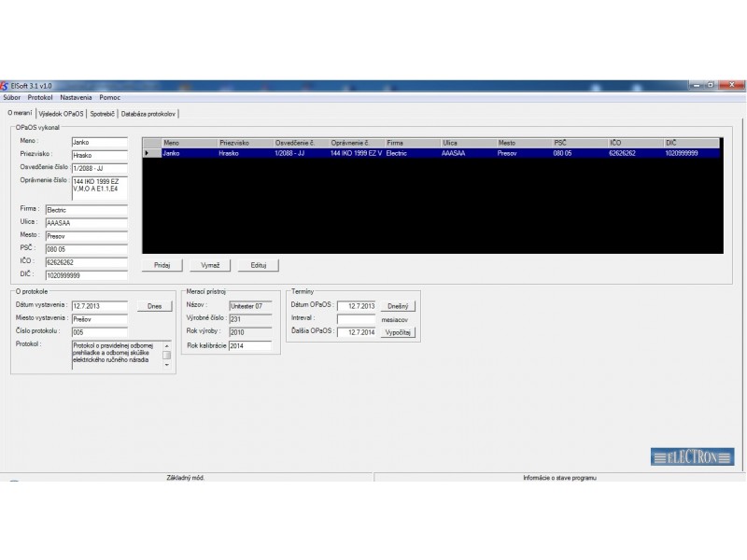Switch to the Výsledok OPaOS tab
747x560 pixels.
pos(61,114)
